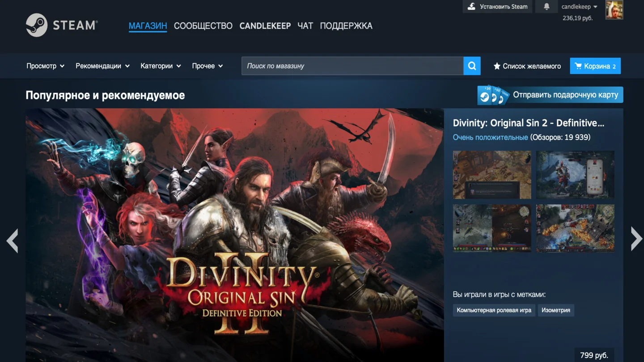Click the Изометрия tag

556,310
